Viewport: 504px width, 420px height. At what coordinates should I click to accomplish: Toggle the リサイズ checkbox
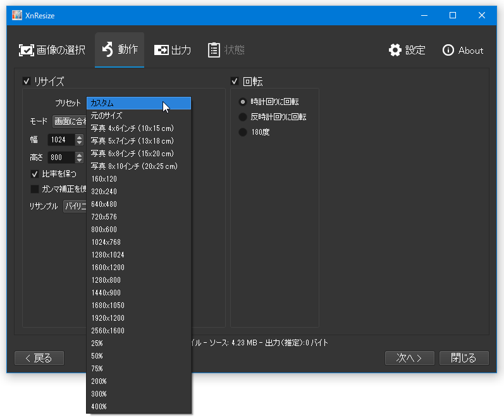pyautogui.click(x=27, y=81)
